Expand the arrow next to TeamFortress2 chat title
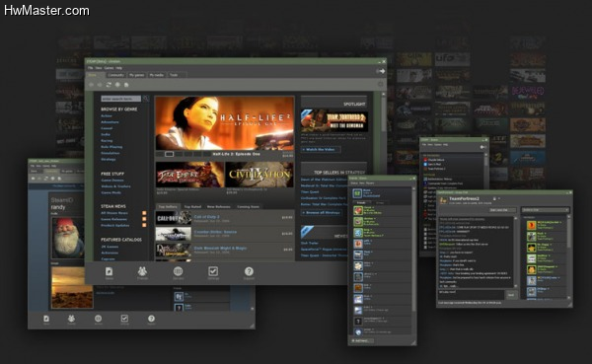The width and height of the screenshot is (592, 364). 499,198
